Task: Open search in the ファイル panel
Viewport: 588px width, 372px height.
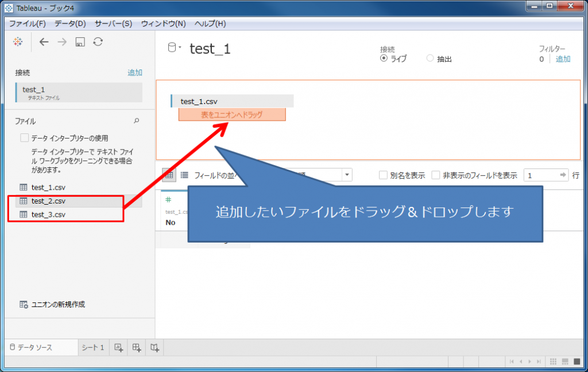Action: pos(136,121)
